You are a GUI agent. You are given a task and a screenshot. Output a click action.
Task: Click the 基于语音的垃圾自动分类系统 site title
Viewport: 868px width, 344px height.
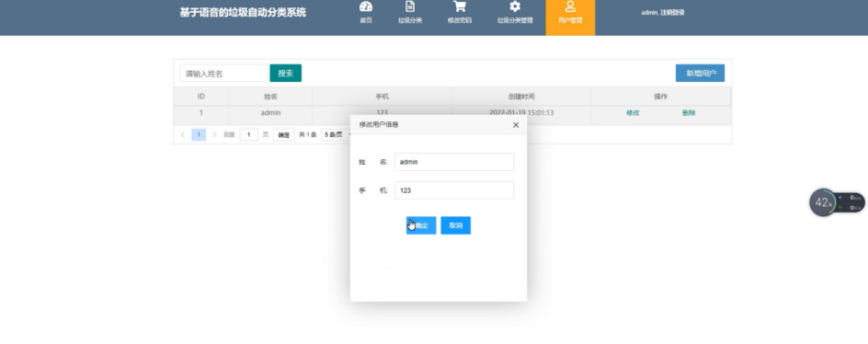pos(243,12)
